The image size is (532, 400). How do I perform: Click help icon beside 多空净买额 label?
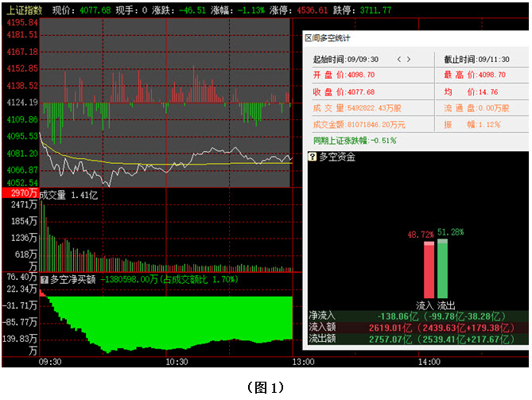click(45, 279)
